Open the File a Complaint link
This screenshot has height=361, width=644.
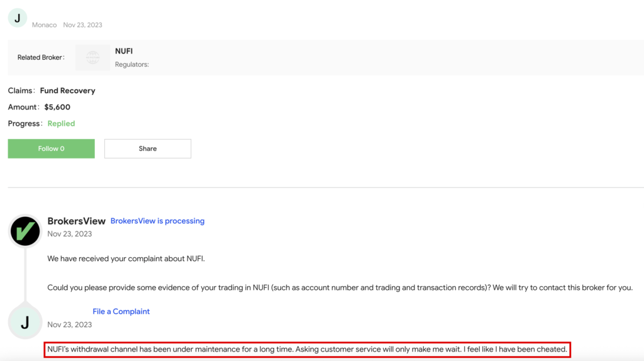pyautogui.click(x=121, y=311)
